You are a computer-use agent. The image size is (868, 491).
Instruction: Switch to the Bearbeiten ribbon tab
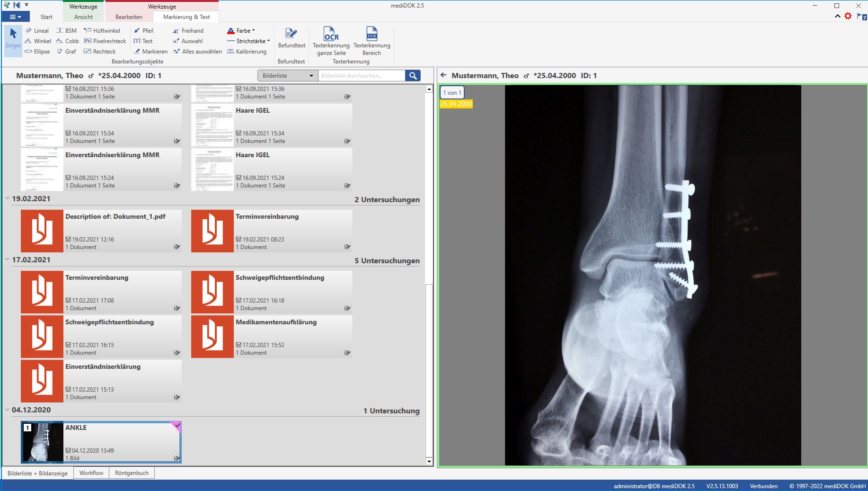coord(129,17)
